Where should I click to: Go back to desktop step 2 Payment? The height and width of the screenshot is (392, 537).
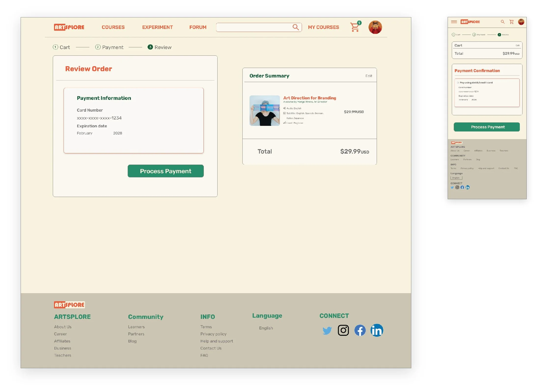coord(109,47)
